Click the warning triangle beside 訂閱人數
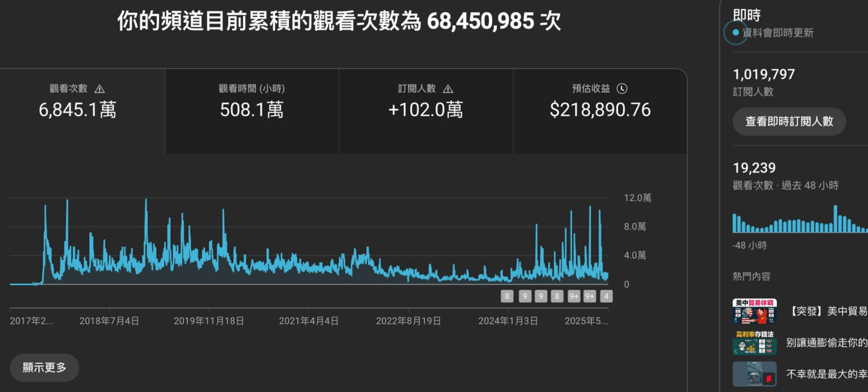The width and height of the screenshot is (868, 392). (448, 89)
